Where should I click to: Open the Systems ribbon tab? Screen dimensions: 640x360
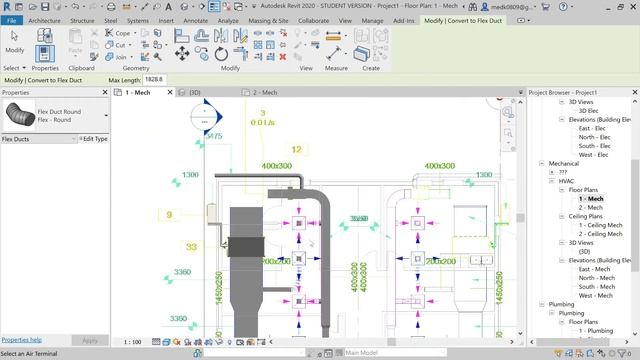coord(138,20)
